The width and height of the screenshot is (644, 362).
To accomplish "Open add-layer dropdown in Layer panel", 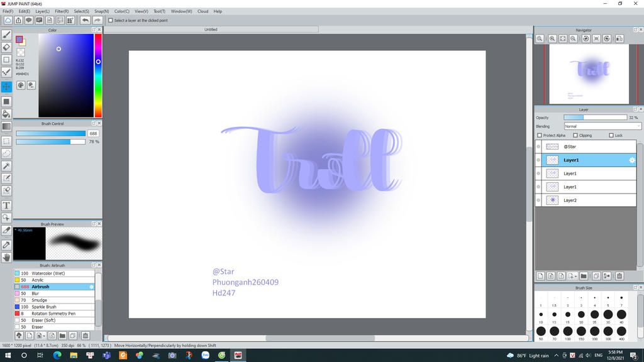I will pyautogui.click(x=572, y=276).
